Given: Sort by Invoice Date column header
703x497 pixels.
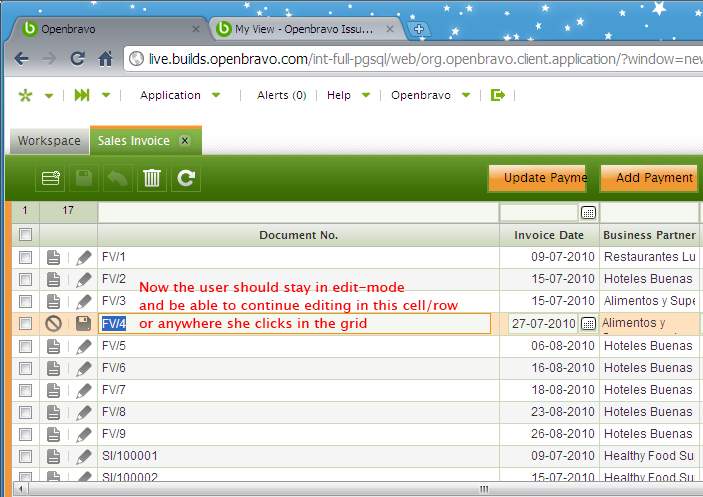Looking at the screenshot, I should click(549, 235).
